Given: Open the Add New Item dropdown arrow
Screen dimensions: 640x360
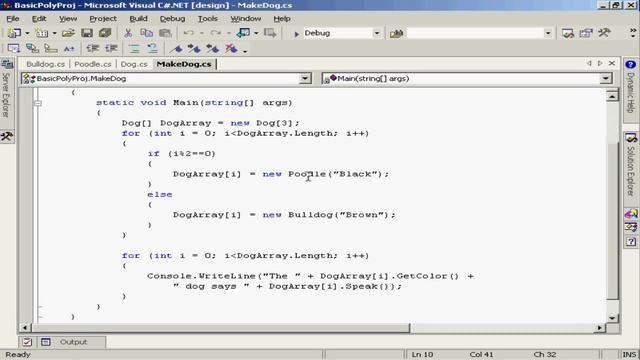Looking at the screenshot, I should (x=54, y=33).
